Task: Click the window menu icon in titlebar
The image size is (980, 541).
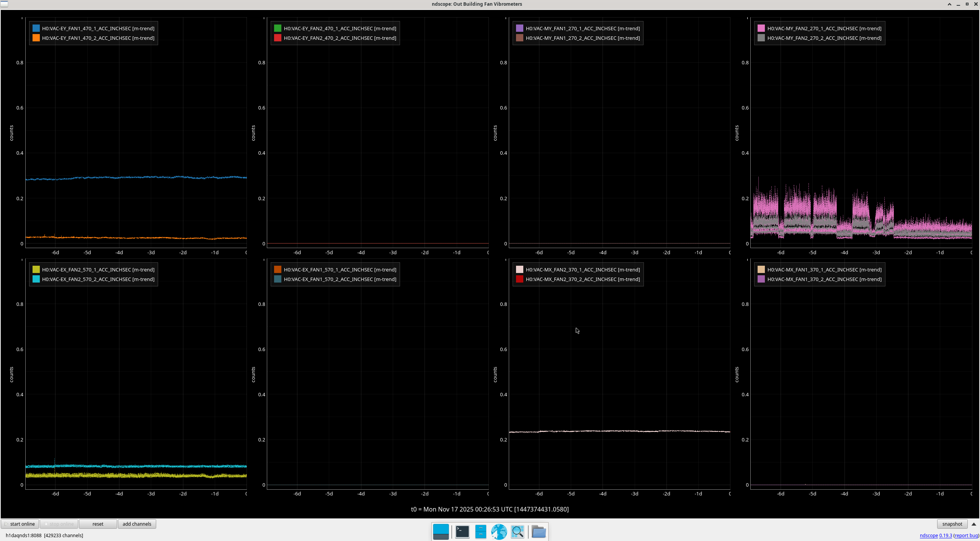Action: (4, 4)
